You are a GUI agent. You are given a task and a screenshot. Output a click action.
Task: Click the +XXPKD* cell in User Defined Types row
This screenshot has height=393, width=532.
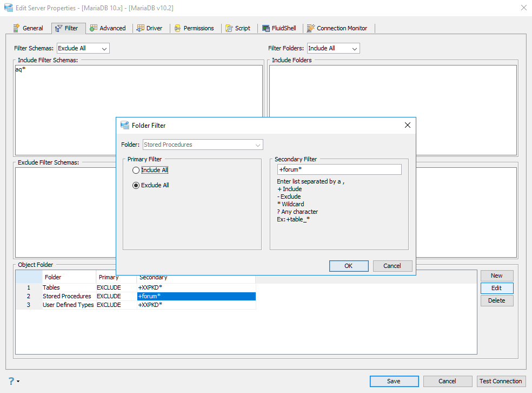click(196, 305)
